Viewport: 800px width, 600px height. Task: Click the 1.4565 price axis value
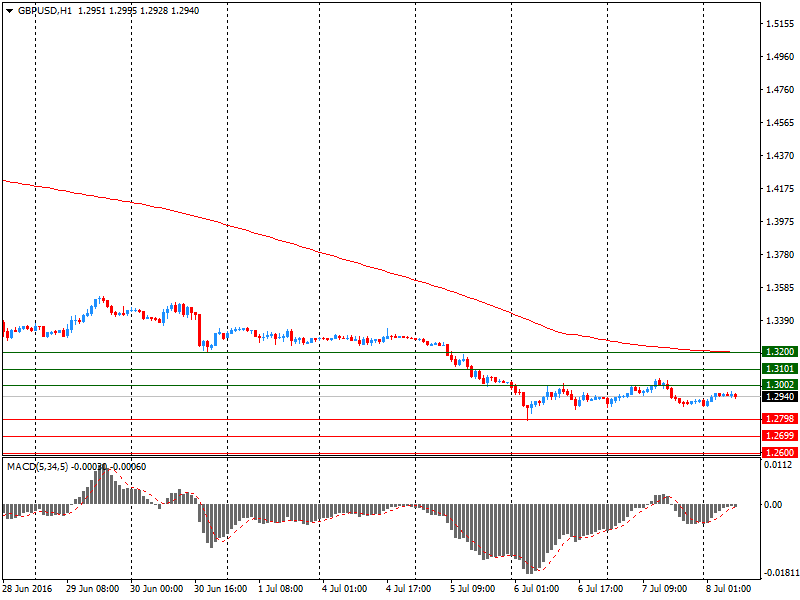point(780,123)
